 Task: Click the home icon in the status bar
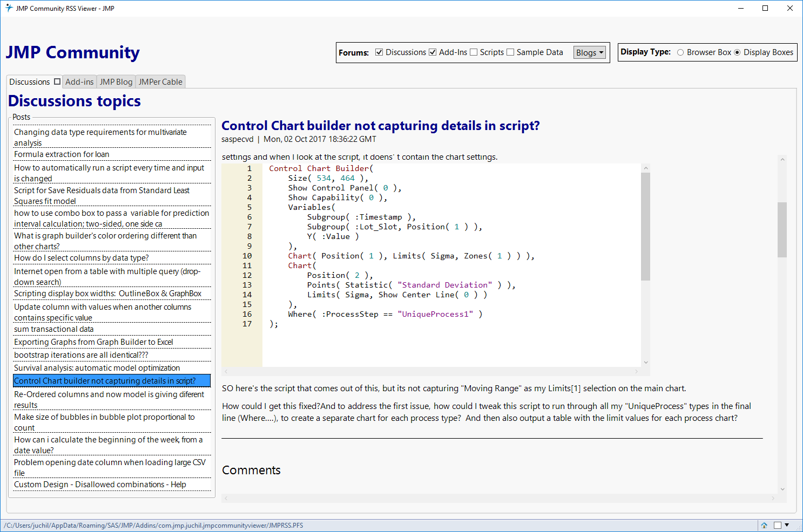click(764, 525)
